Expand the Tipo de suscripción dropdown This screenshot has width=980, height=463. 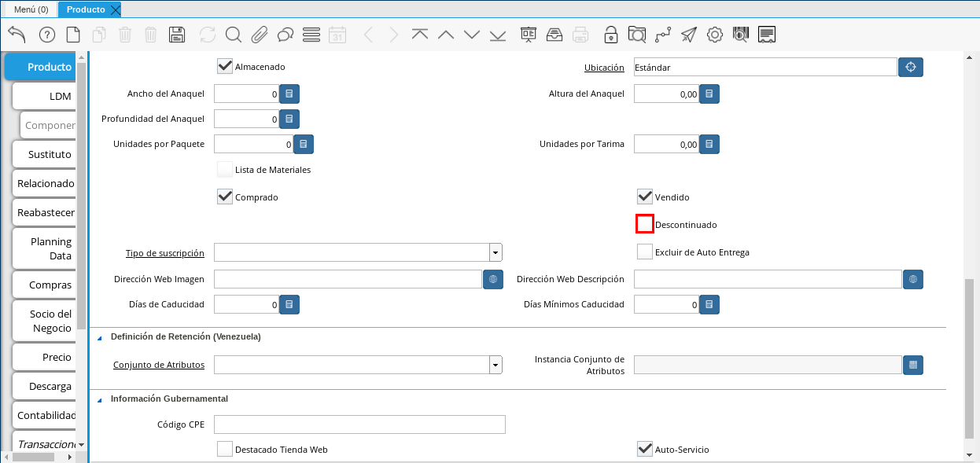click(496, 253)
